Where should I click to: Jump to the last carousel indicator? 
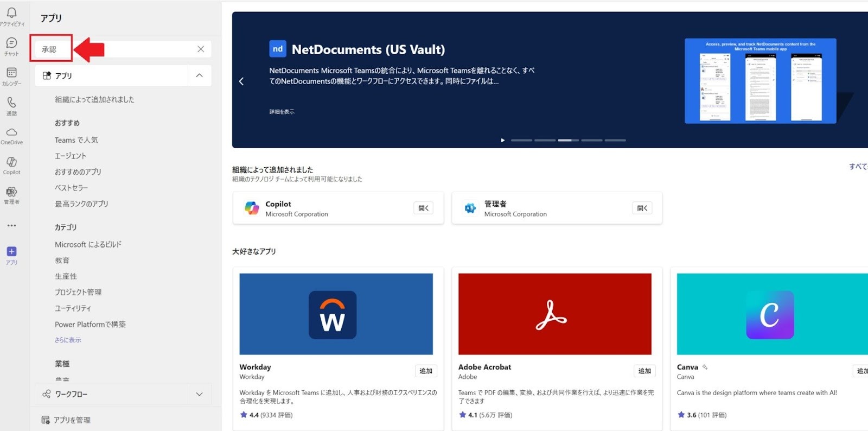[x=615, y=140]
